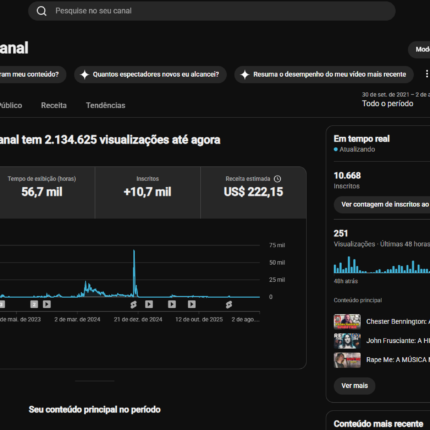Click 'Ver mais' in the real-time panel

coord(354,386)
